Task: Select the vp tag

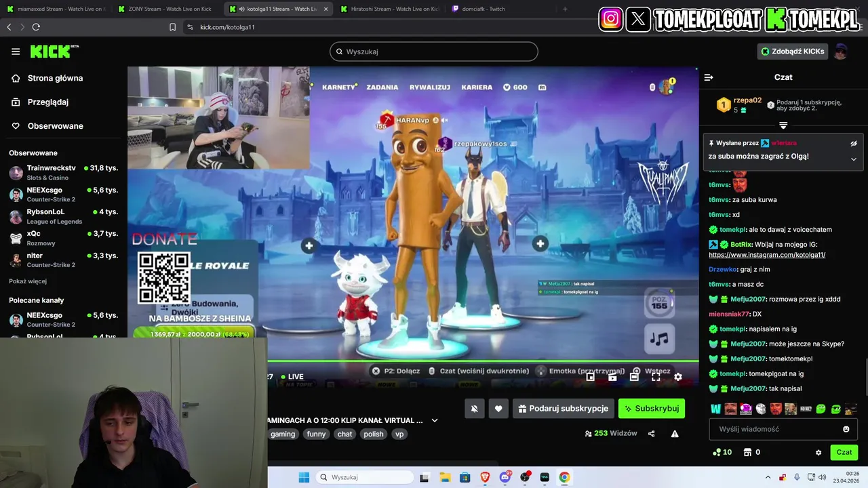Action: (x=399, y=434)
